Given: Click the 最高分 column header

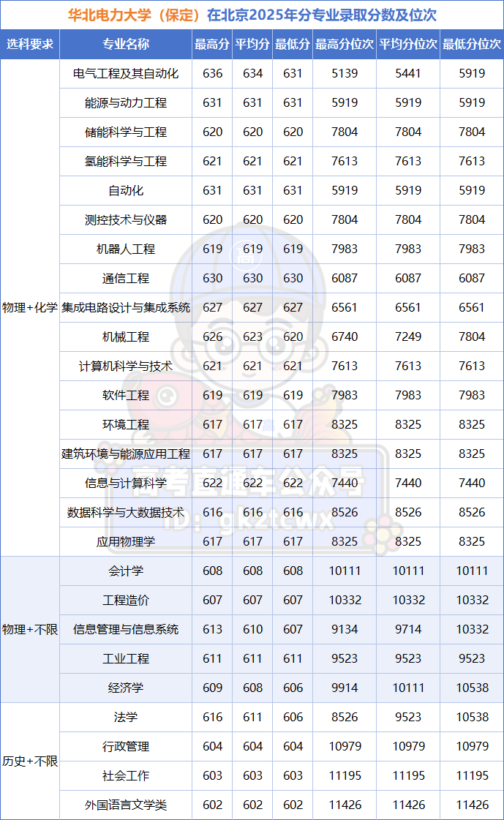Looking at the screenshot, I should [x=211, y=45].
